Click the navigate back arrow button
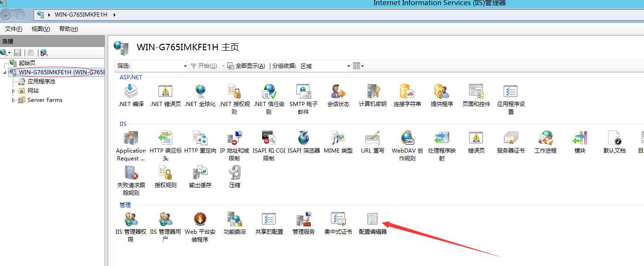Viewport: 644px width, 266px height. (7, 15)
